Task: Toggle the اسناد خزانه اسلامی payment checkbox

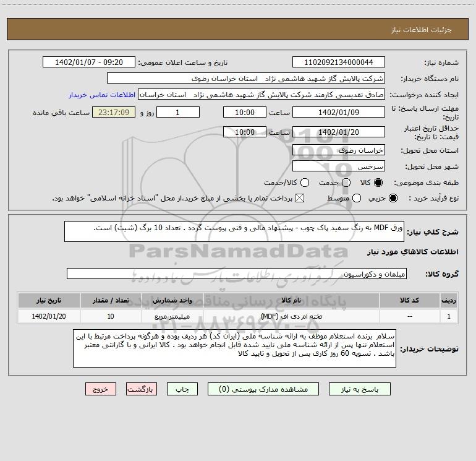Action: coord(300,198)
